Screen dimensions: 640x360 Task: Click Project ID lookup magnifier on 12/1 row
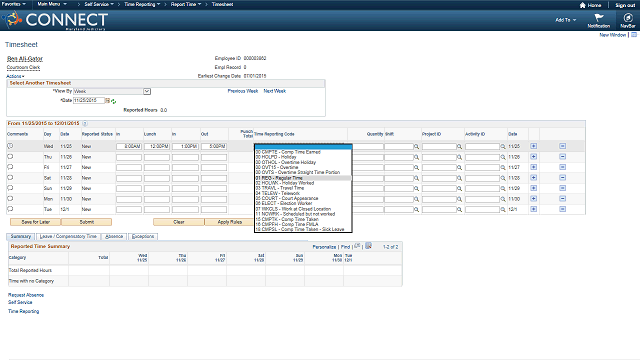click(460, 209)
